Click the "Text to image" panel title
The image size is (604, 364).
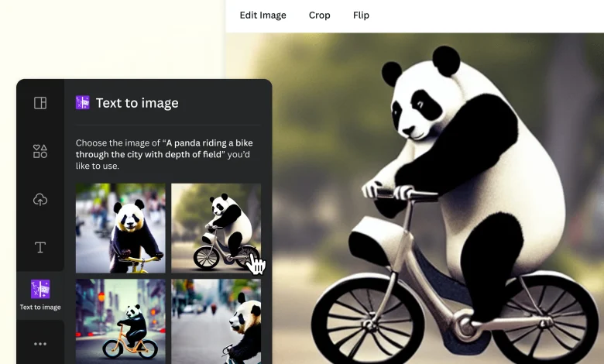pyautogui.click(x=137, y=103)
